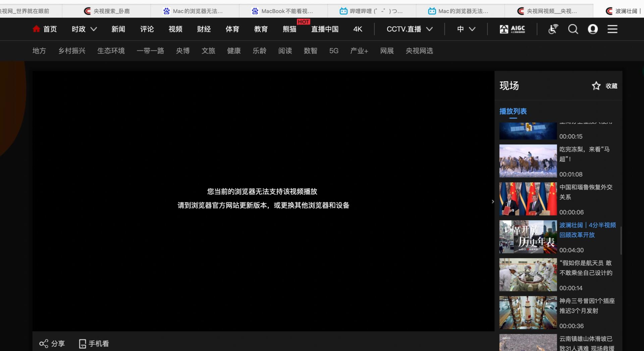Open the 中 language dropdown
The width and height of the screenshot is (644, 351).
472,29
